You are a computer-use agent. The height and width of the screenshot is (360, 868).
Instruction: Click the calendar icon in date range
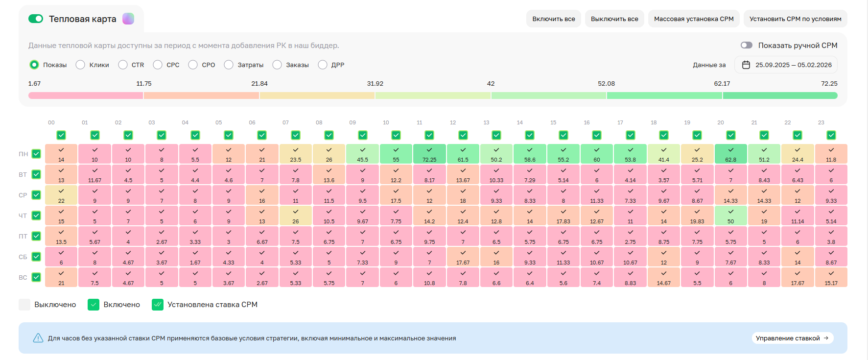(x=746, y=65)
